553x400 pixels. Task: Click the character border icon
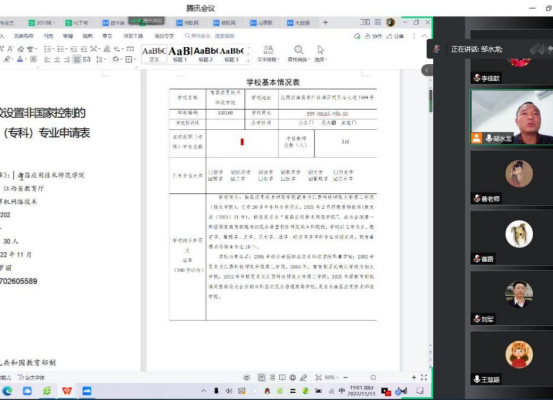pyautogui.click(x=33, y=59)
